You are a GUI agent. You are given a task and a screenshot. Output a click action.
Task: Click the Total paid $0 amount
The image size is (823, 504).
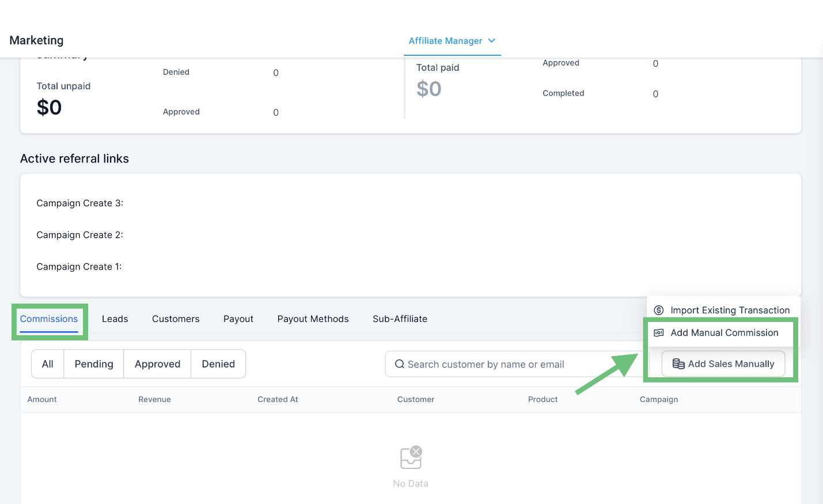pos(429,89)
